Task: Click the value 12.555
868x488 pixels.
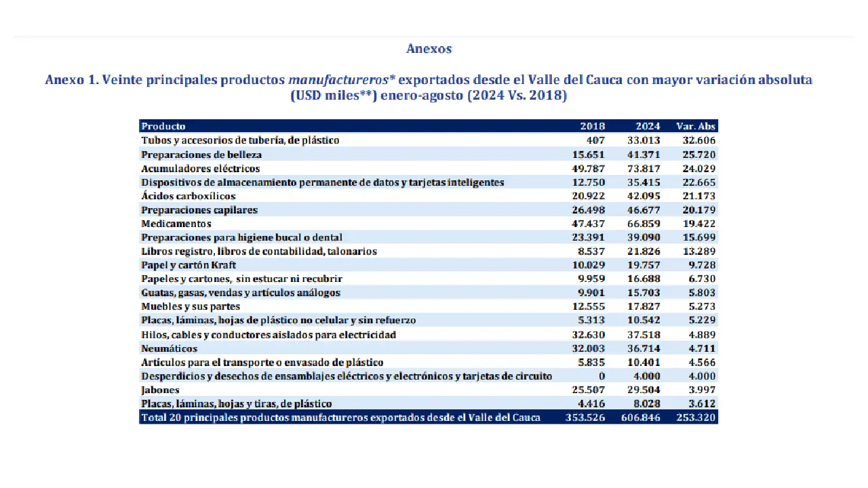Action: click(589, 307)
